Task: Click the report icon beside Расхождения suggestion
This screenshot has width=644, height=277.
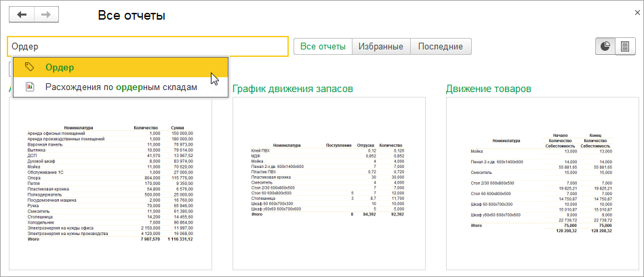Action: pos(29,87)
